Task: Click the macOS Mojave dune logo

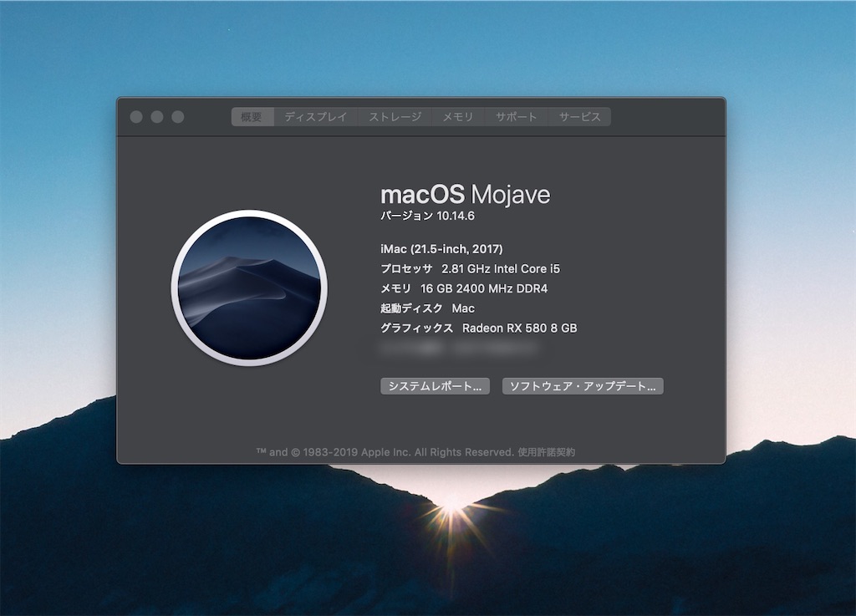Action: click(x=249, y=288)
